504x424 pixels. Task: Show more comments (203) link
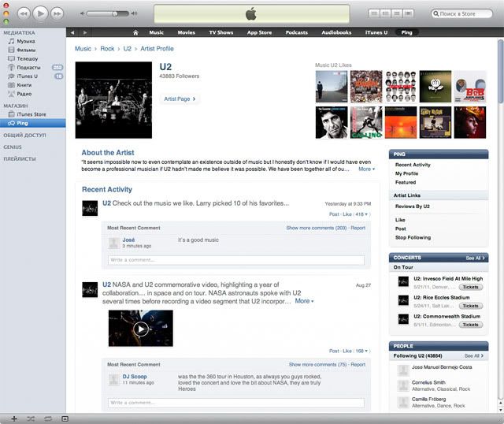pyautogui.click(x=317, y=228)
